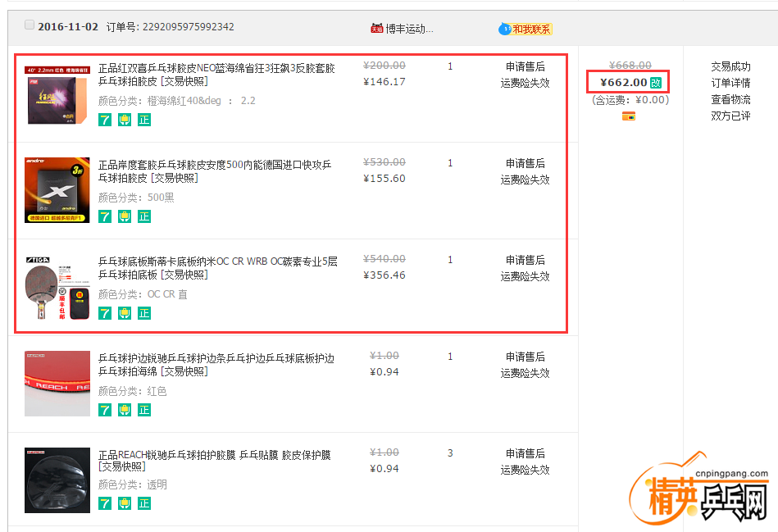Open the 红双喜 NEO 狂3 rubber thumbnail
The width and height of the screenshot is (778, 532).
click(x=57, y=95)
